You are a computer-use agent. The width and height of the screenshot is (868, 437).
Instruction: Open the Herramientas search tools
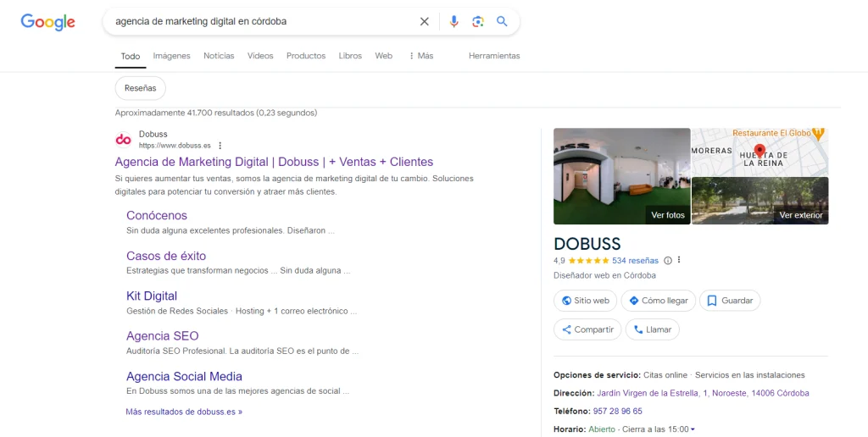pos(494,56)
